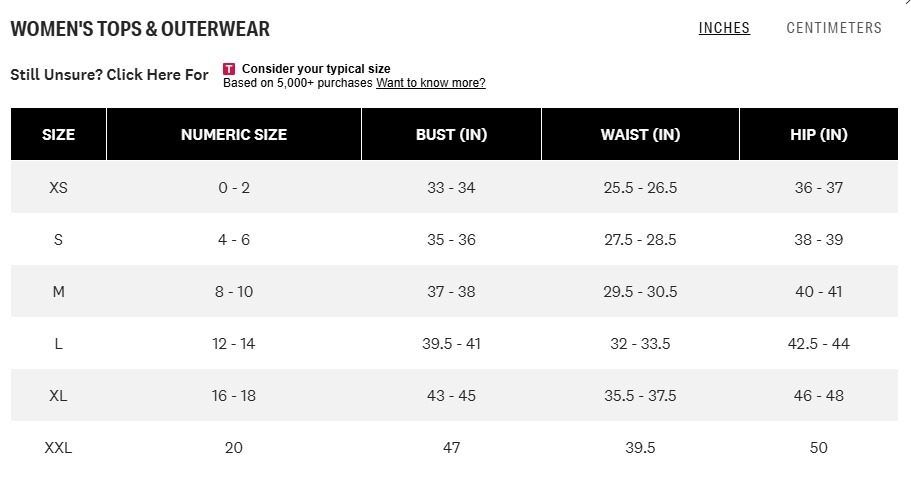Select the L size row label
The image size is (911, 500).
pos(58,344)
